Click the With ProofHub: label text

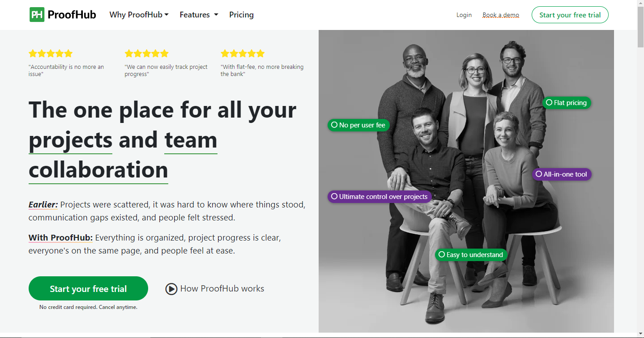pyautogui.click(x=60, y=237)
